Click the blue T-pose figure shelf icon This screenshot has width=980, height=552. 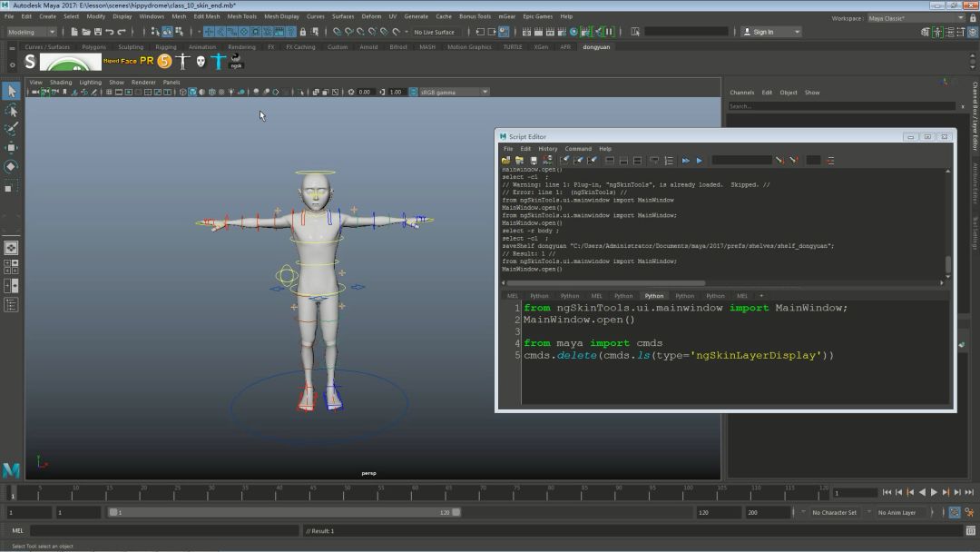(218, 62)
